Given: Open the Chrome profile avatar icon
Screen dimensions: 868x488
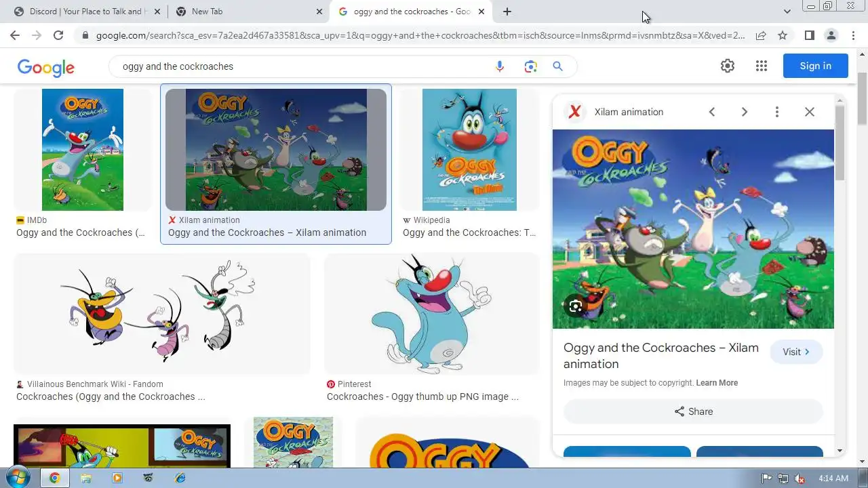Looking at the screenshot, I should point(831,35).
